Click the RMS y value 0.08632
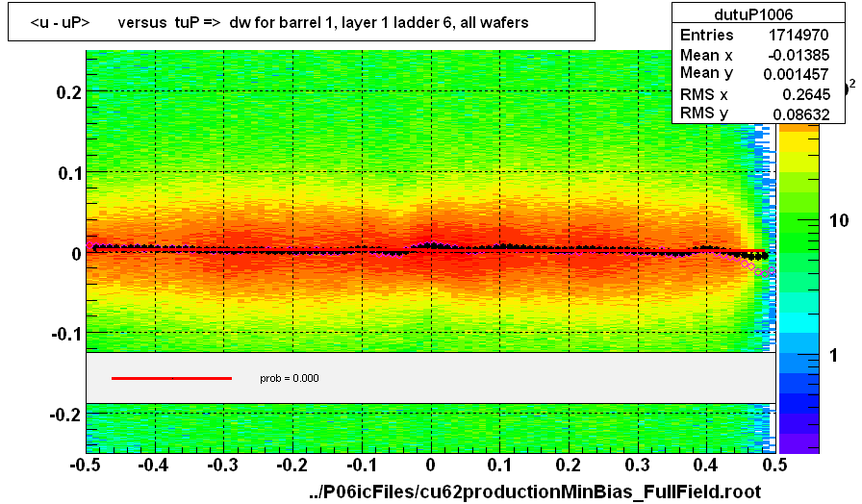The width and height of the screenshot is (862, 504). point(800,113)
